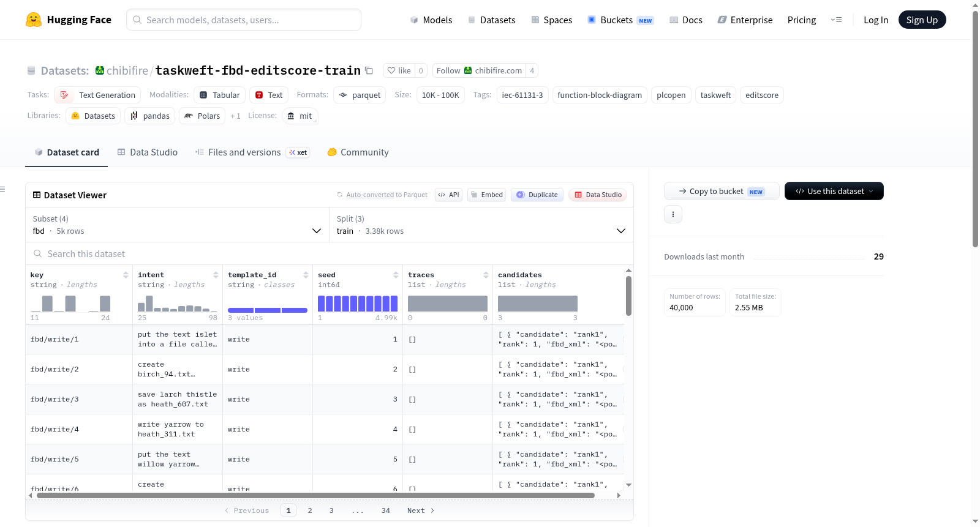Click the Duplicate button
980x527 pixels.
point(537,195)
